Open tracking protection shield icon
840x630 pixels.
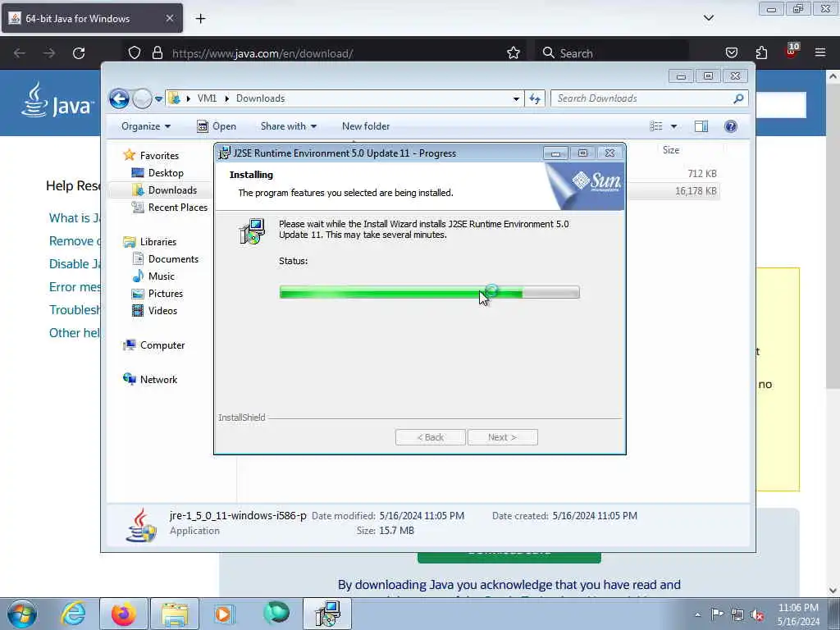tap(135, 53)
